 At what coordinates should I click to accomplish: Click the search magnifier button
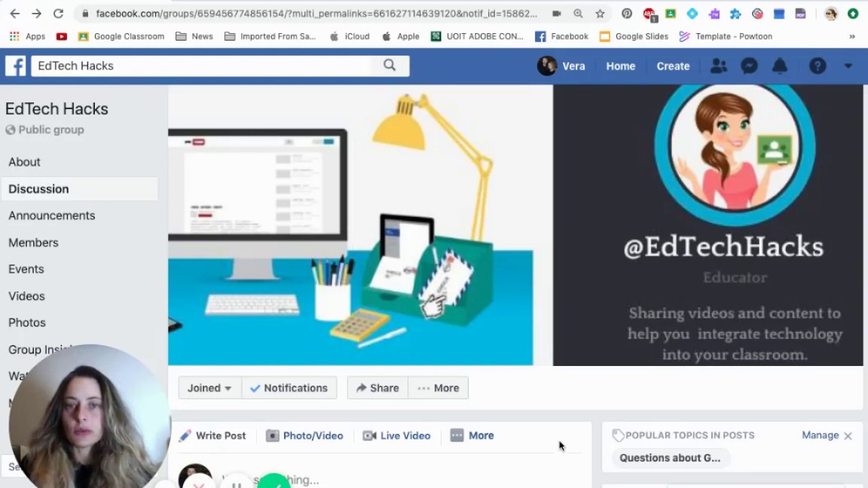pos(389,65)
